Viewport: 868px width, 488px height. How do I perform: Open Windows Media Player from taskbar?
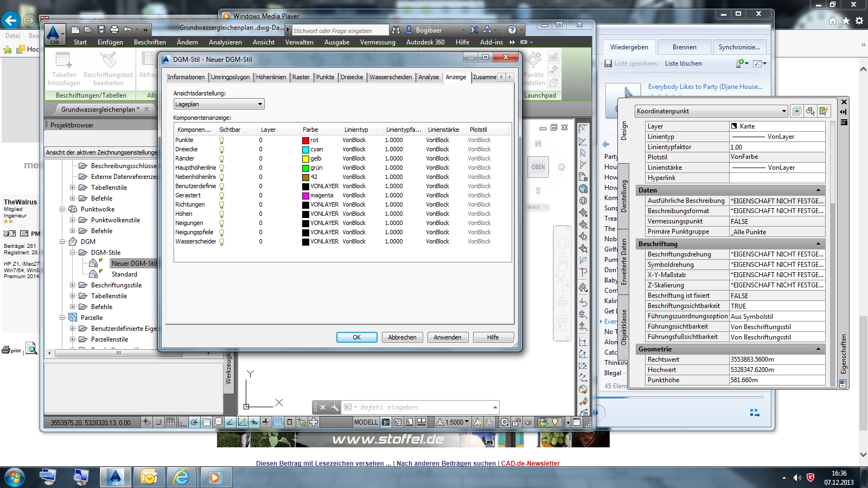click(x=215, y=477)
